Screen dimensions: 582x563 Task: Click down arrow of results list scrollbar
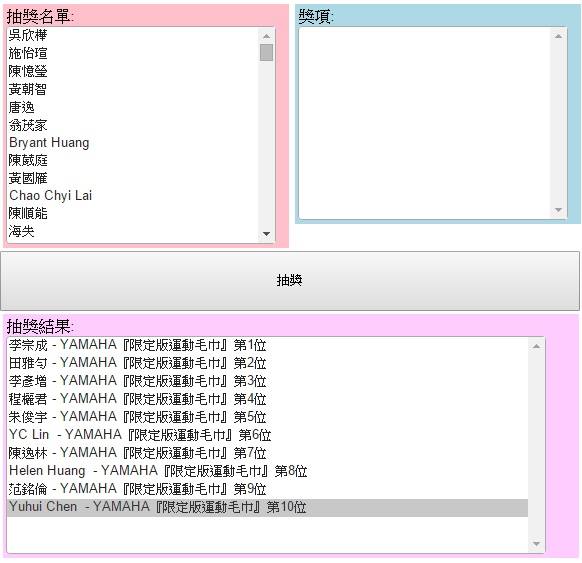click(536, 544)
